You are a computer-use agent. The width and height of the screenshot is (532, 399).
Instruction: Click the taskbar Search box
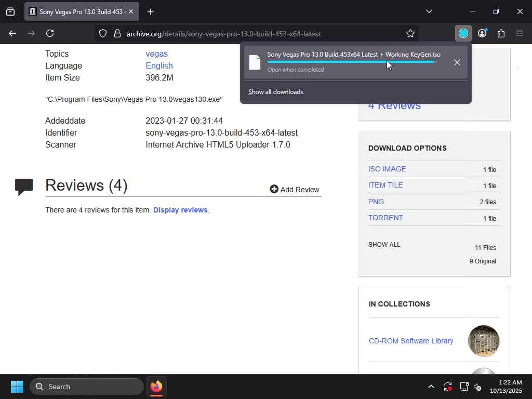pos(87,387)
